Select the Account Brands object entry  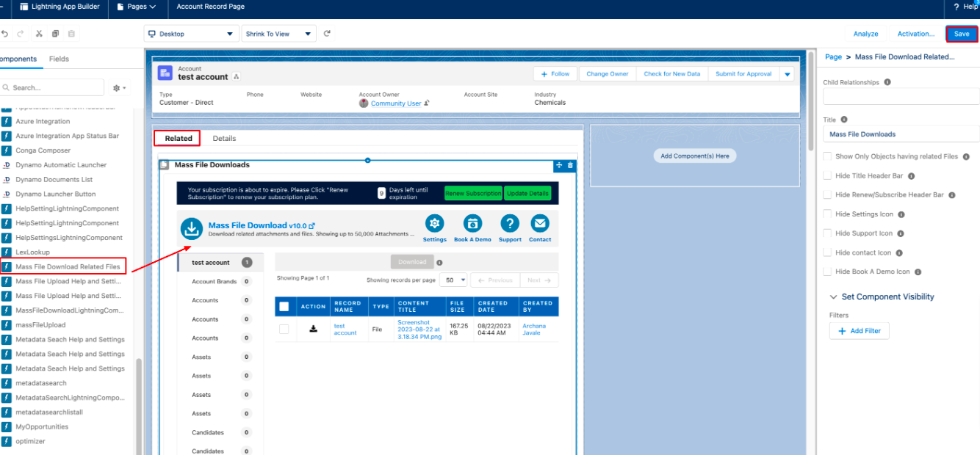[220, 282]
